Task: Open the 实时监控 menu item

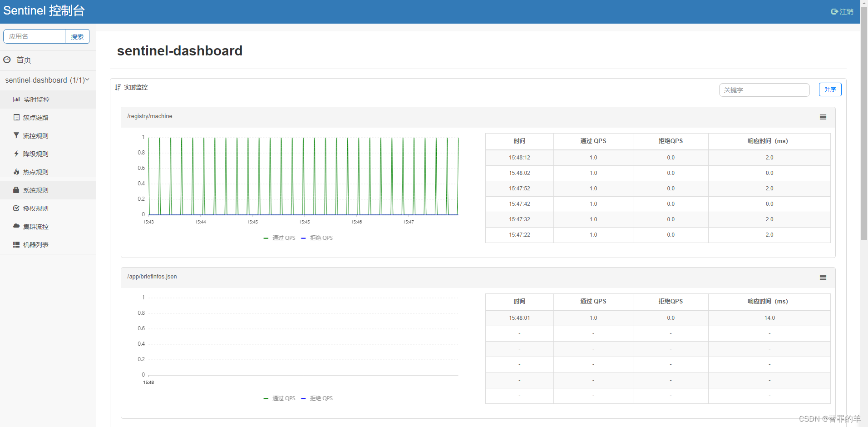Action: (x=48, y=99)
